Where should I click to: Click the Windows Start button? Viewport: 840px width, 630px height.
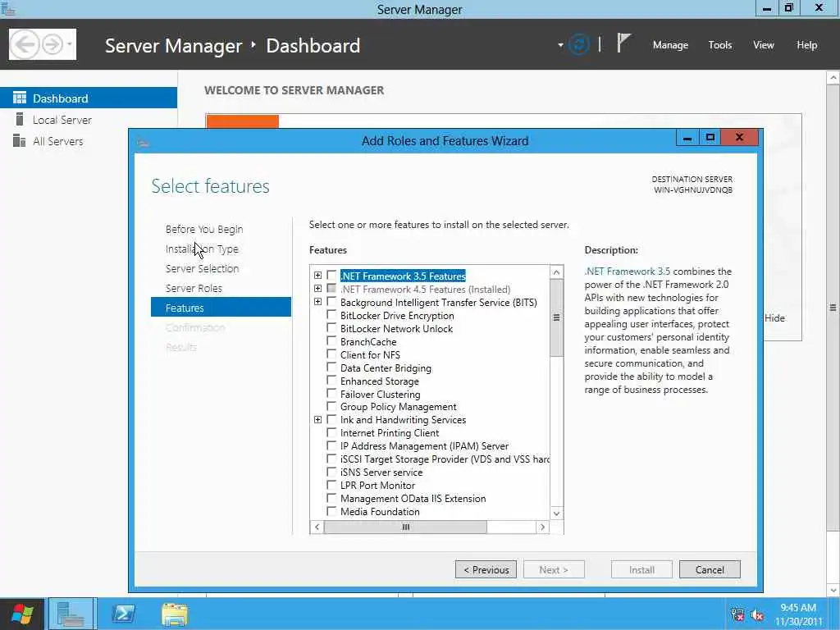point(22,614)
